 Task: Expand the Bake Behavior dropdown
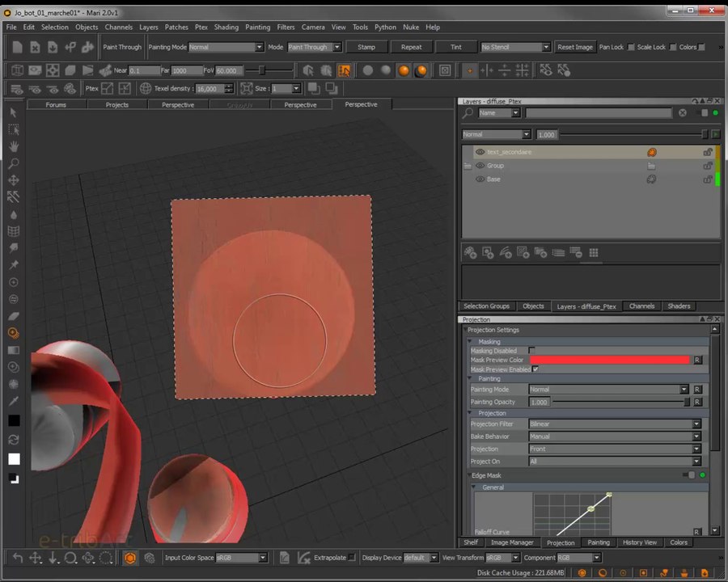point(614,436)
